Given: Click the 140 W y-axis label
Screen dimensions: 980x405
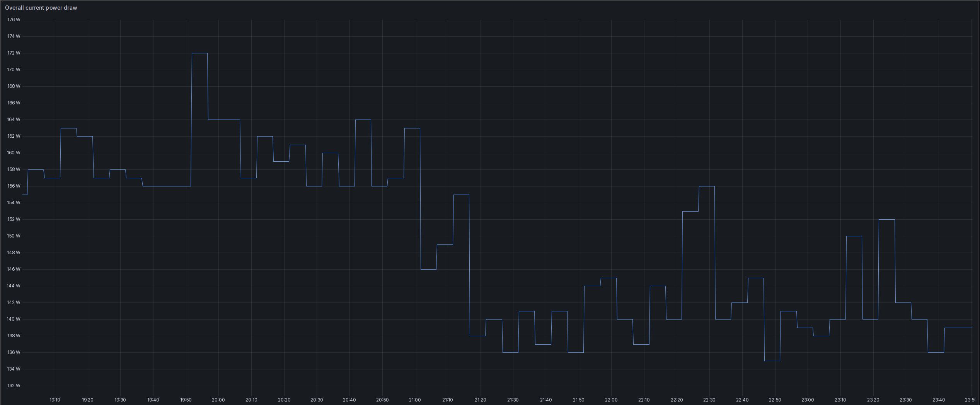Looking at the screenshot, I should coord(13,319).
